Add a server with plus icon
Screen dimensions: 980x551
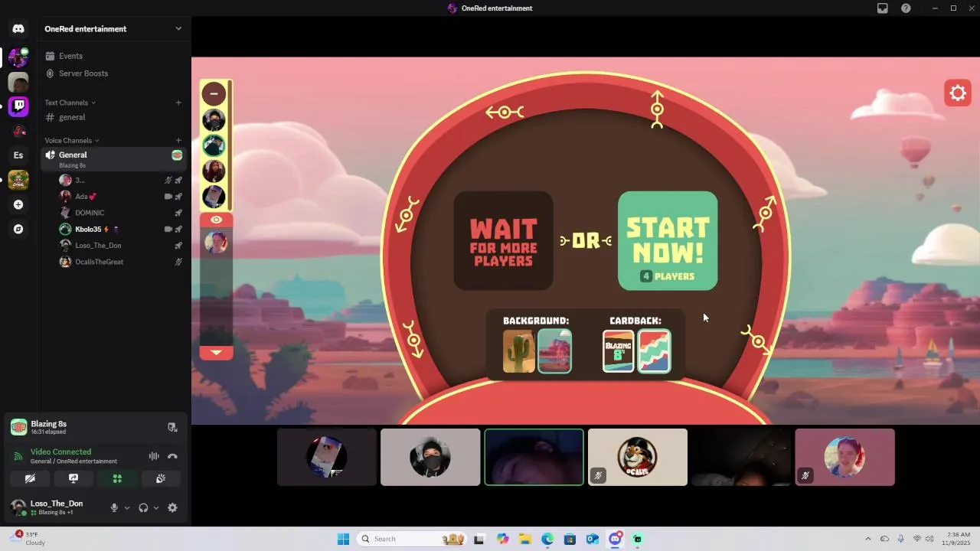coord(18,204)
